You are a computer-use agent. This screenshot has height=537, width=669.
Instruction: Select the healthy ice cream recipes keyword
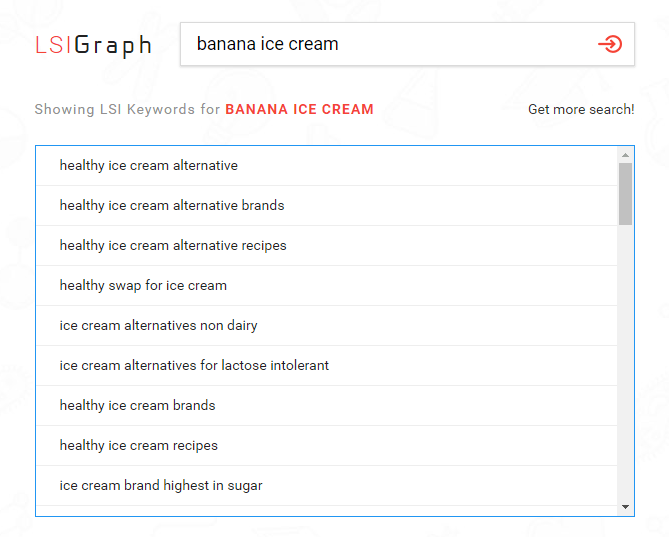coord(139,445)
